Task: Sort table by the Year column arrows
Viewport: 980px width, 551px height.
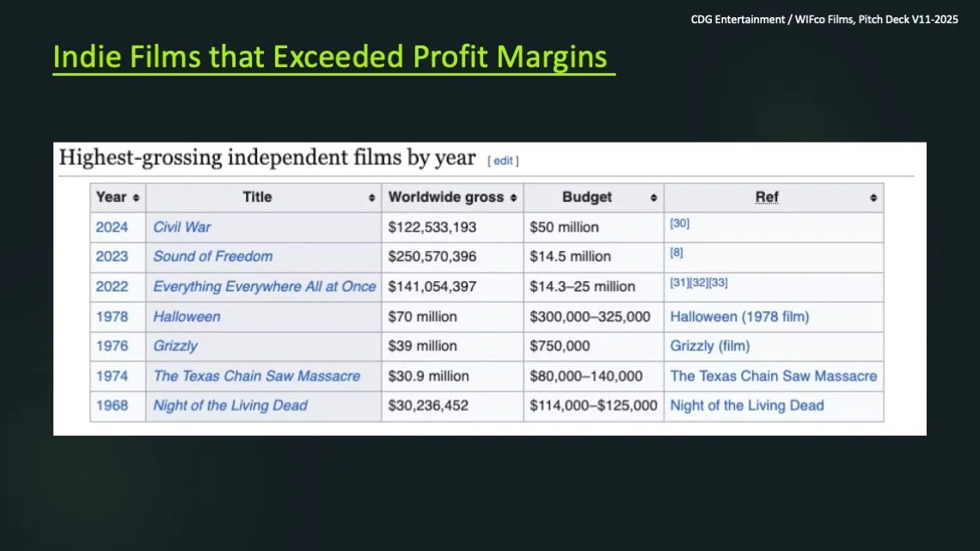Action: coord(136,198)
